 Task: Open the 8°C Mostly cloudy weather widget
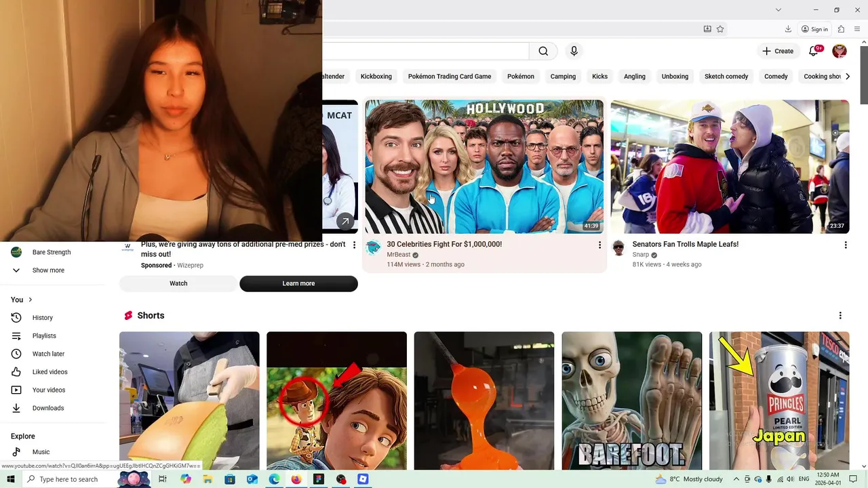point(689,479)
